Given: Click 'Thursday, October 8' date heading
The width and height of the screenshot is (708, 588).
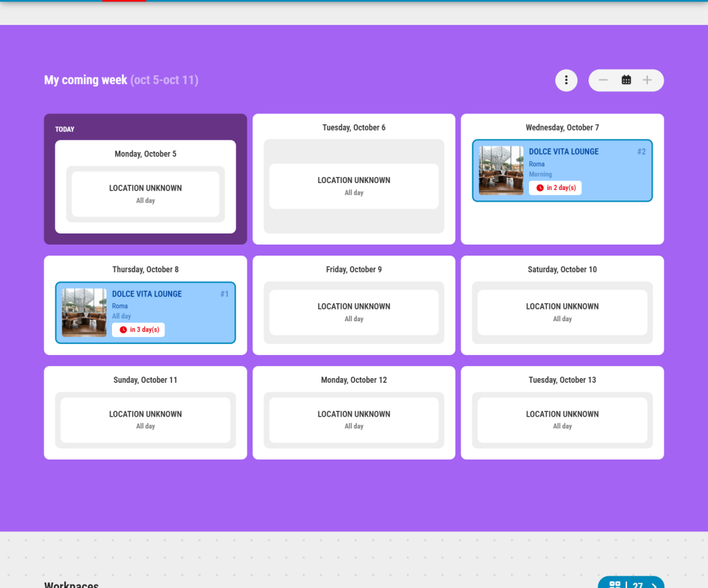Looking at the screenshot, I should tap(145, 269).
